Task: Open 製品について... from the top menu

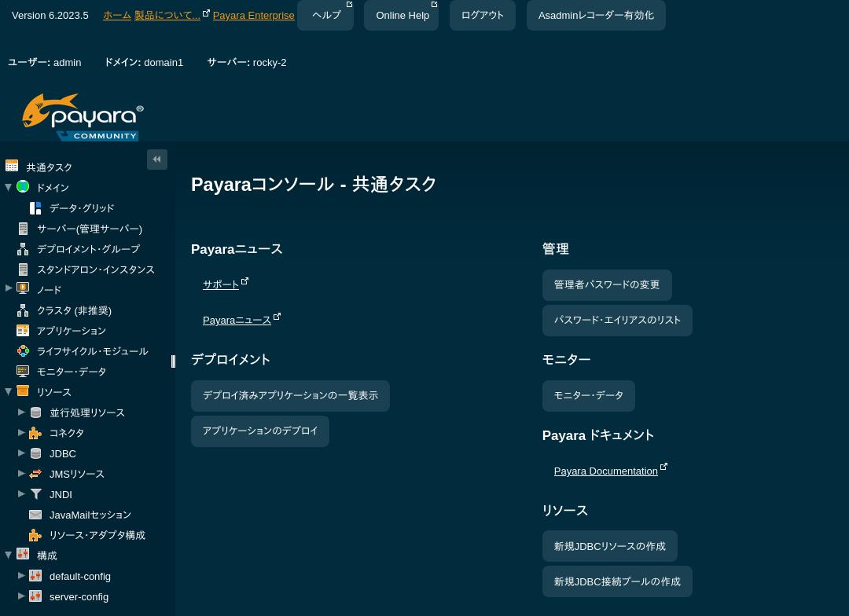Action: 167,15
